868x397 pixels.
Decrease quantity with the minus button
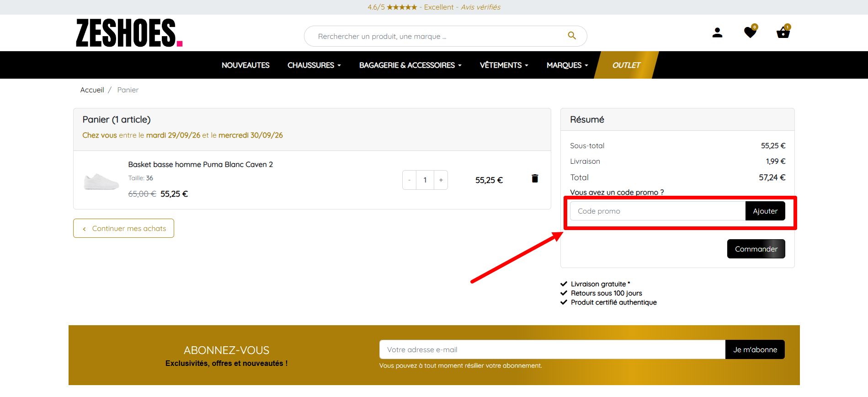(x=409, y=180)
